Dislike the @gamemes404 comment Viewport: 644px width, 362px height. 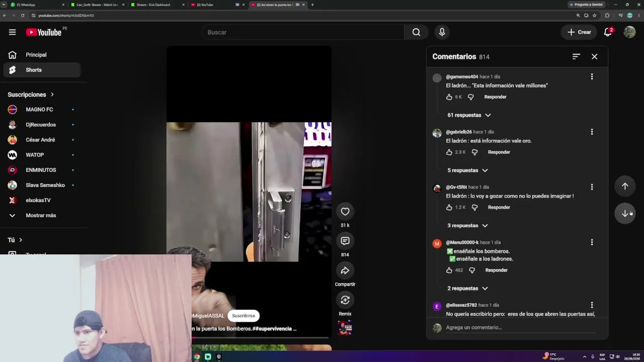471,97
